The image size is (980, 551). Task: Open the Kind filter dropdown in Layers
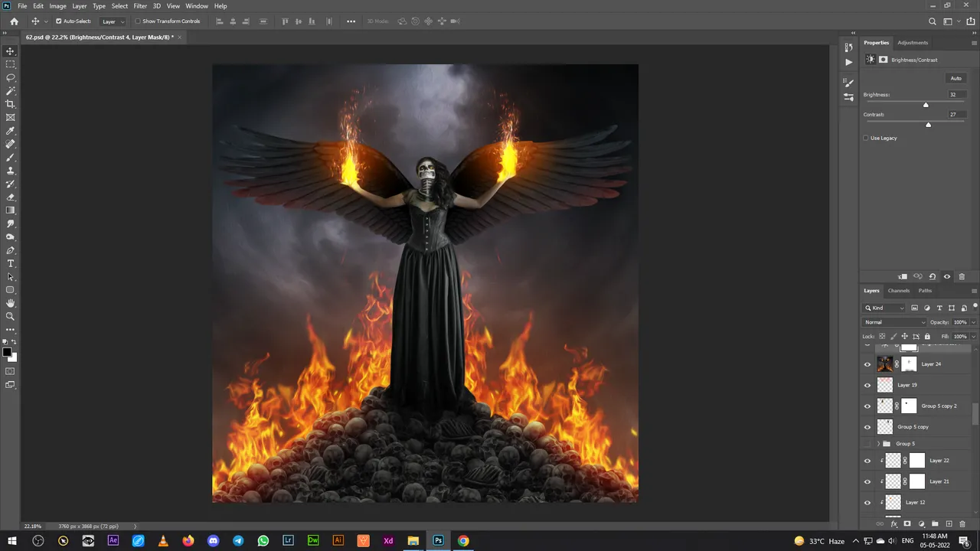point(884,308)
